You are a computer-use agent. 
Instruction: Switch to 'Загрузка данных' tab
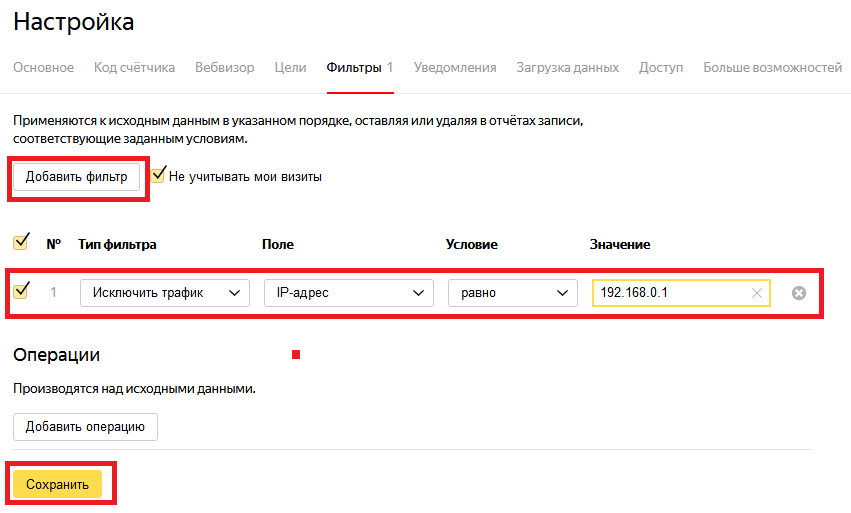567,68
